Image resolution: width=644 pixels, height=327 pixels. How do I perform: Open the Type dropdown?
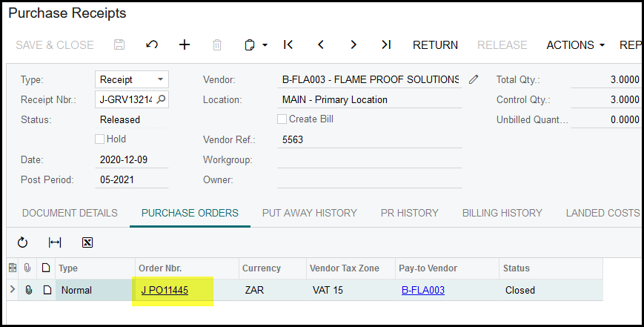[160, 79]
